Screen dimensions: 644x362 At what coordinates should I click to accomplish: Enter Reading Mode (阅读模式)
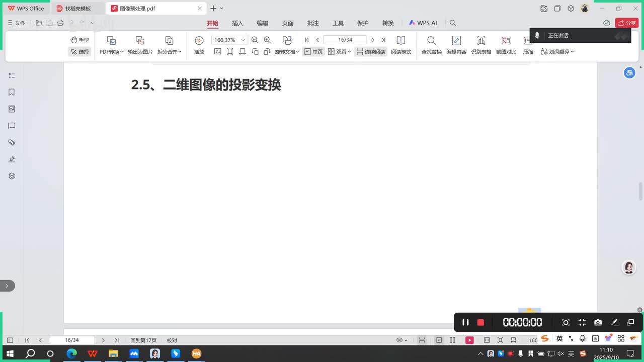tap(401, 45)
